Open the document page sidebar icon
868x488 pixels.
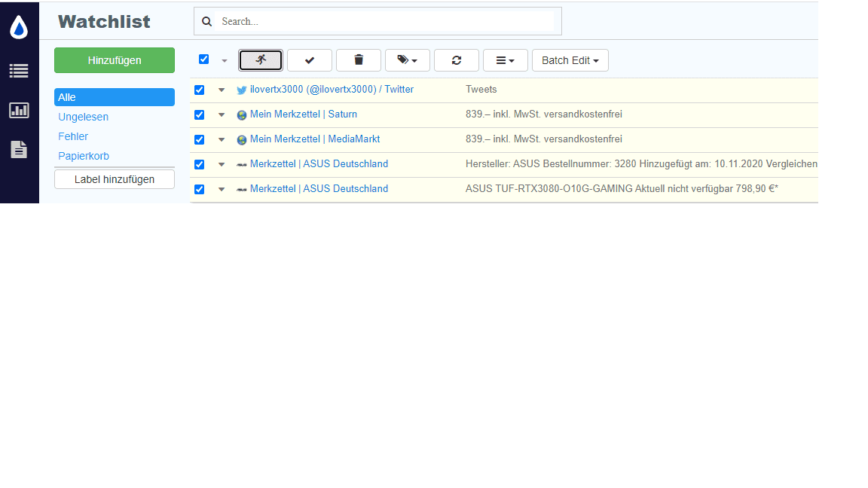coord(19,149)
